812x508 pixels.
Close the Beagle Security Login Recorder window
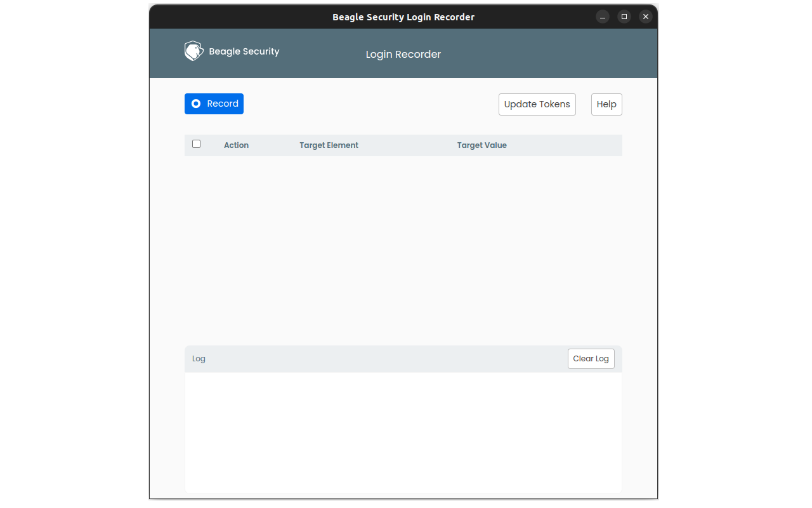[x=646, y=17]
